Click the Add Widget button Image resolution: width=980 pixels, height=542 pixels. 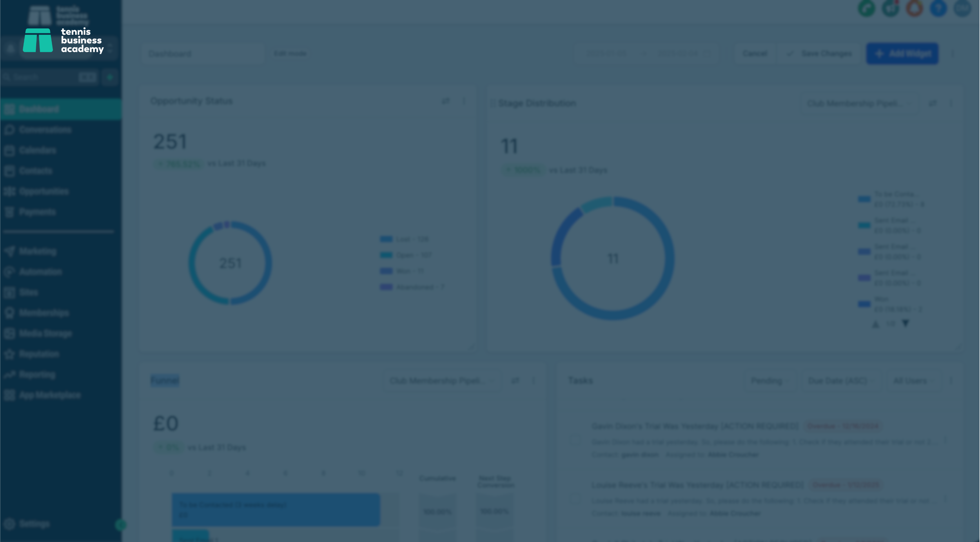pos(902,54)
